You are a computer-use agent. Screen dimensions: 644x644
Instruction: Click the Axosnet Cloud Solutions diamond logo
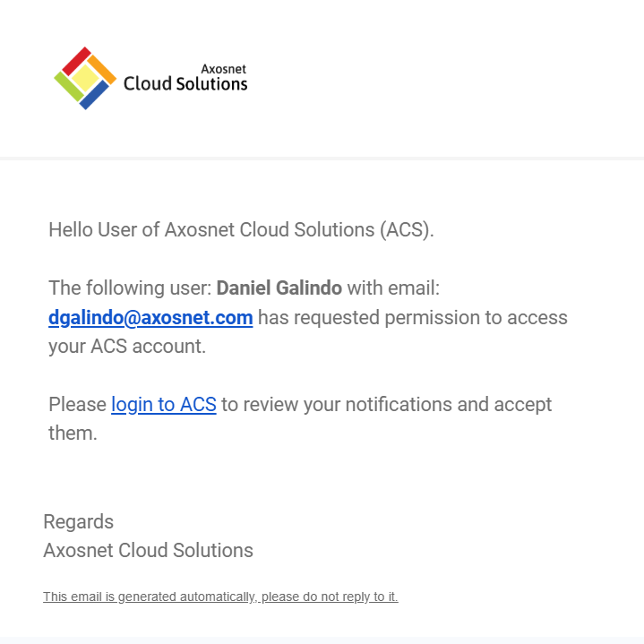[x=85, y=79]
